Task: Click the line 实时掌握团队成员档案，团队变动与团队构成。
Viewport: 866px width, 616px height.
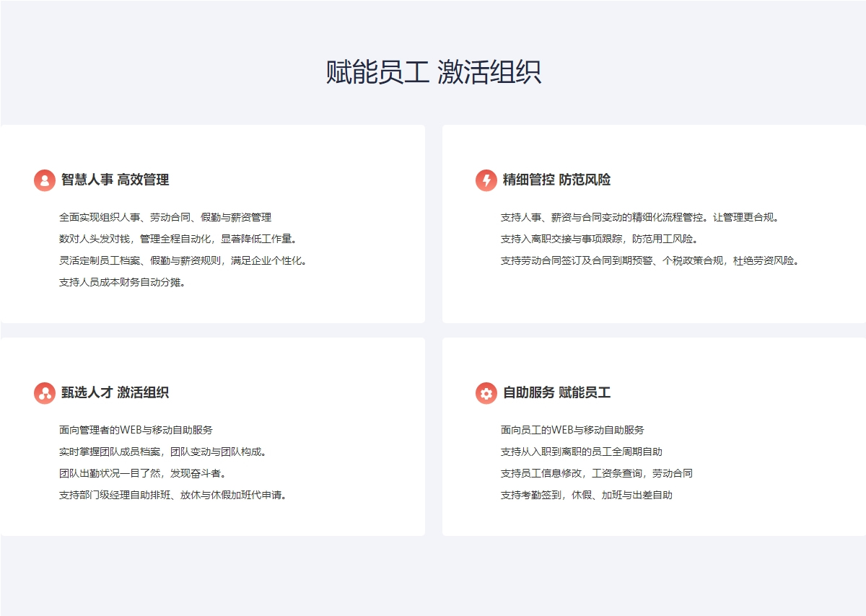Action: coord(165,452)
